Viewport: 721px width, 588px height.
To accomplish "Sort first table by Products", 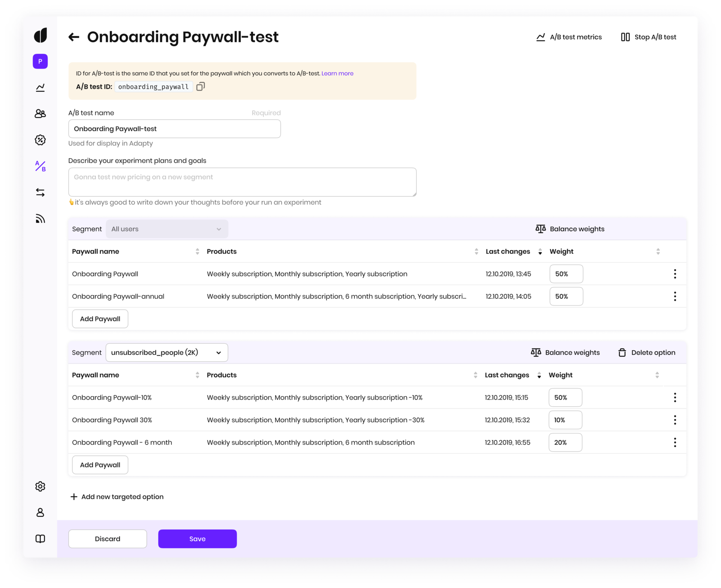I will point(476,252).
